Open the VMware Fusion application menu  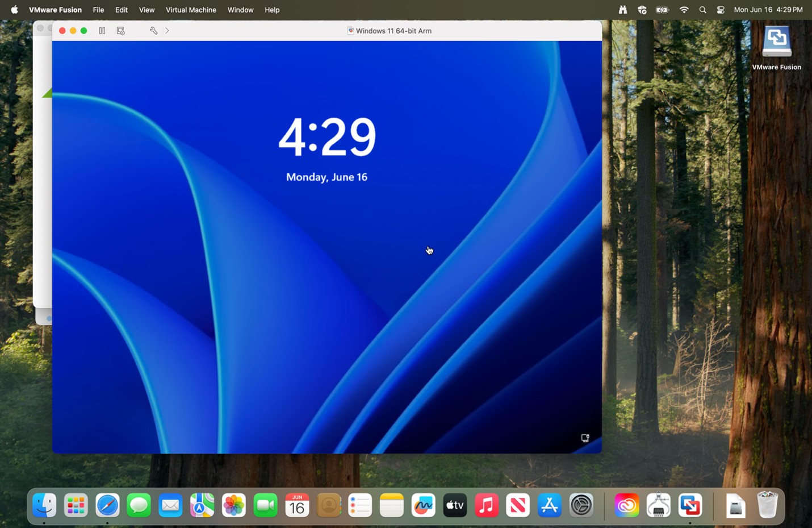pyautogui.click(x=55, y=10)
